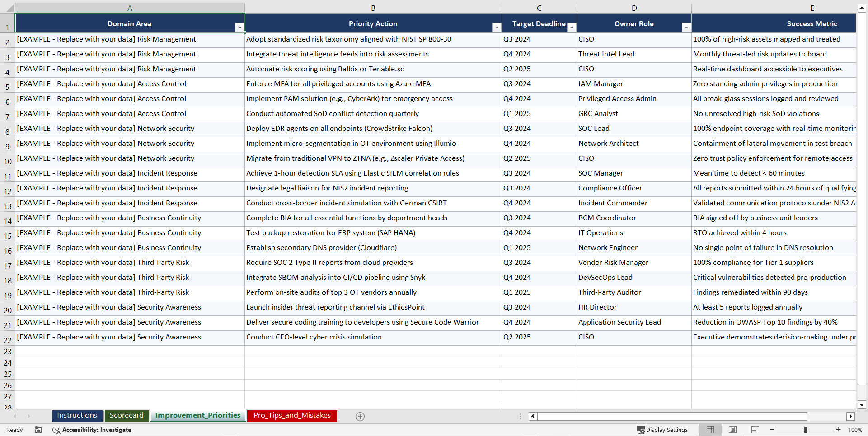The height and width of the screenshot is (436, 868).
Task: Switch to the Scorecard sheet tab
Action: point(127,416)
